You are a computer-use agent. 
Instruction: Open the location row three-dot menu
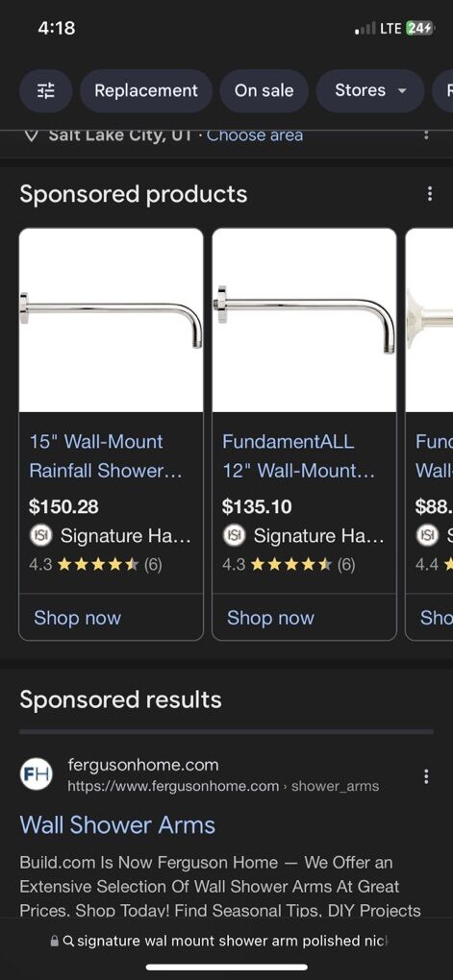(426, 135)
